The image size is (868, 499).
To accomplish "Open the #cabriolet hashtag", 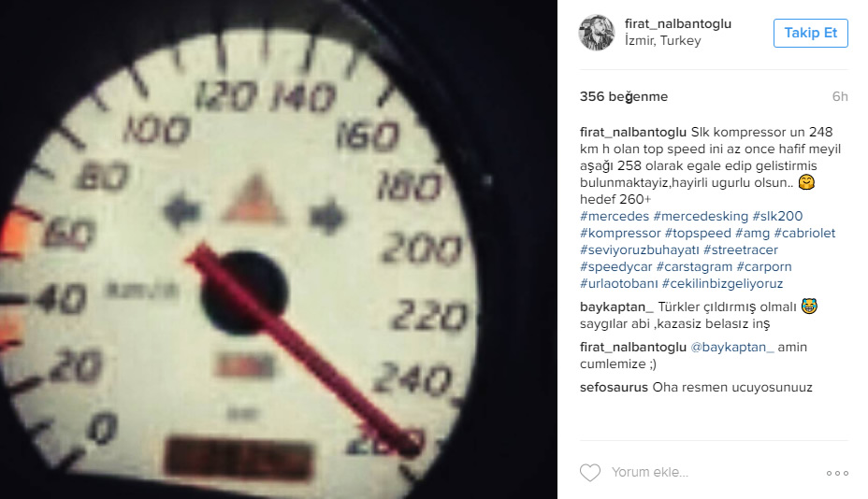I will coord(804,233).
